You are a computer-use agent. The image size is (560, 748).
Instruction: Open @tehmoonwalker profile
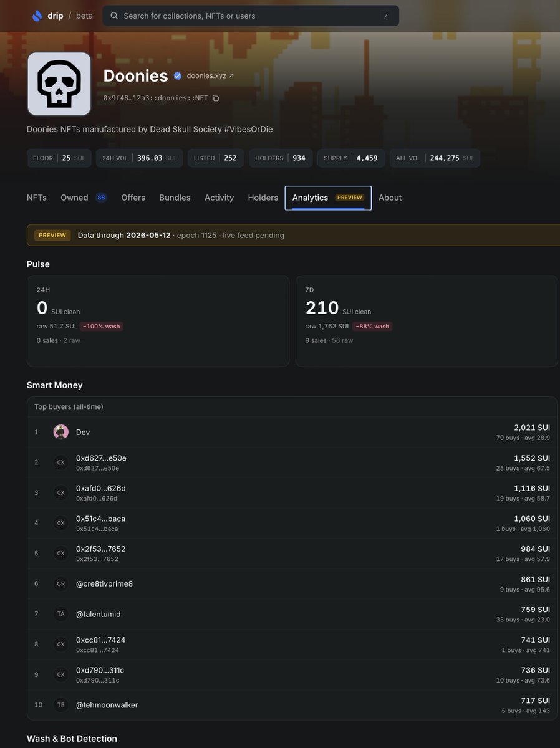107,705
